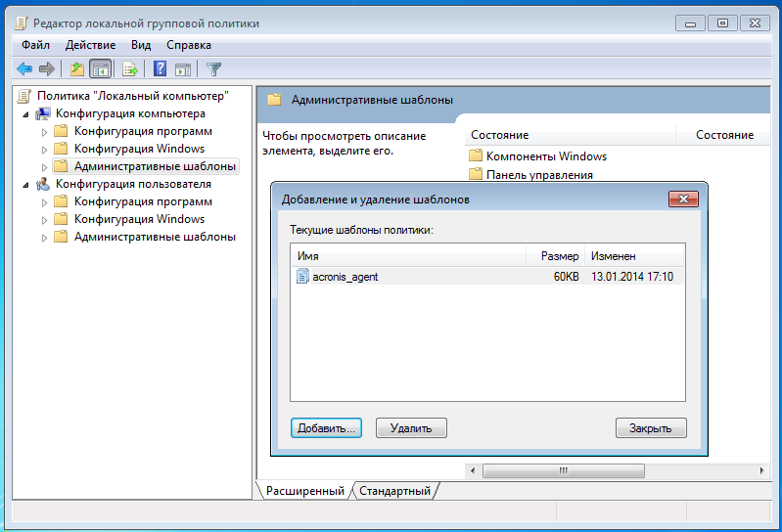Open Help via blue question mark icon
The height and width of the screenshot is (532, 782).
pos(160,68)
